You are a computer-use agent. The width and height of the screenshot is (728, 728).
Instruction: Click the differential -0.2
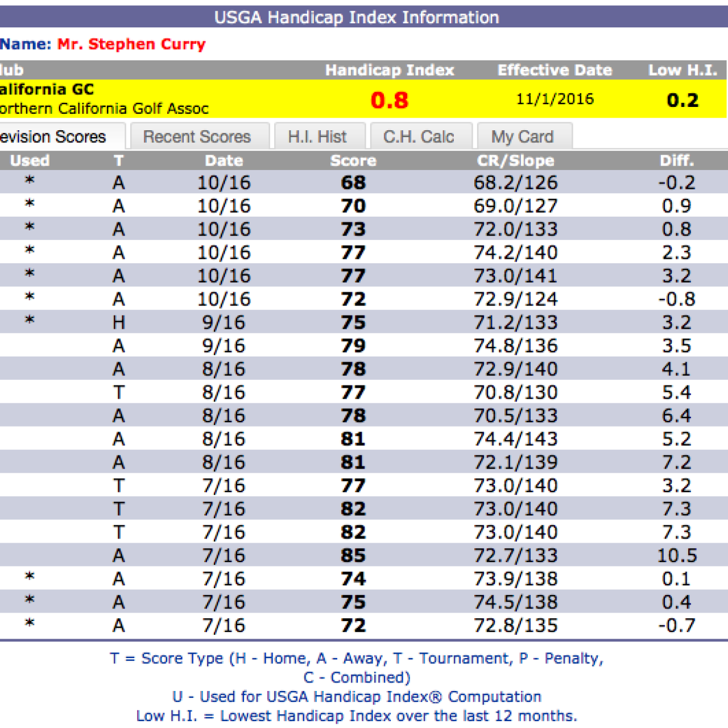pyautogui.click(x=677, y=183)
